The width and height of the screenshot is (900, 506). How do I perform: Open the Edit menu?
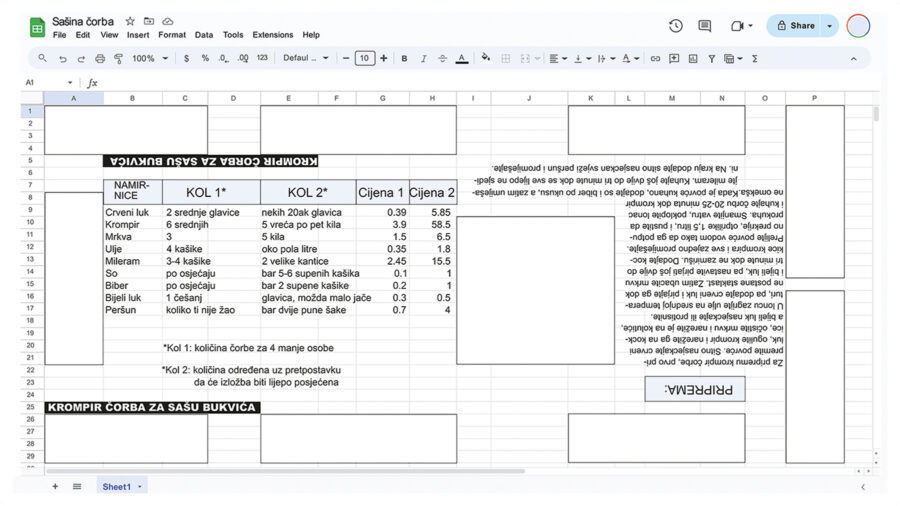tap(83, 35)
